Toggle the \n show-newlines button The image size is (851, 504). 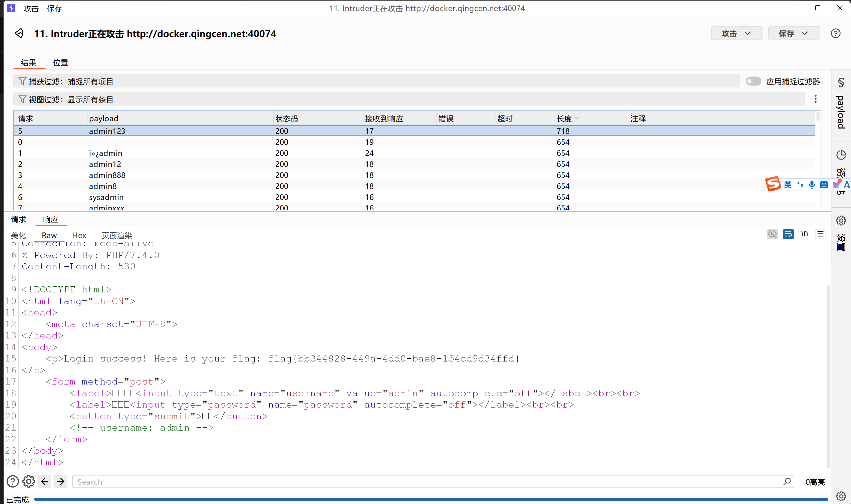(x=804, y=234)
